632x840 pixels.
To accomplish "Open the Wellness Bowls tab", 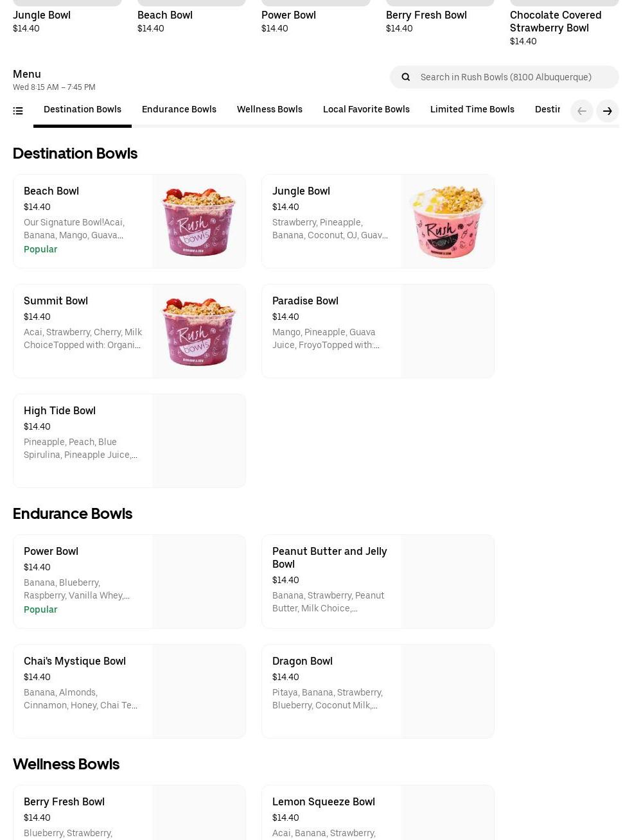I will pos(269,109).
